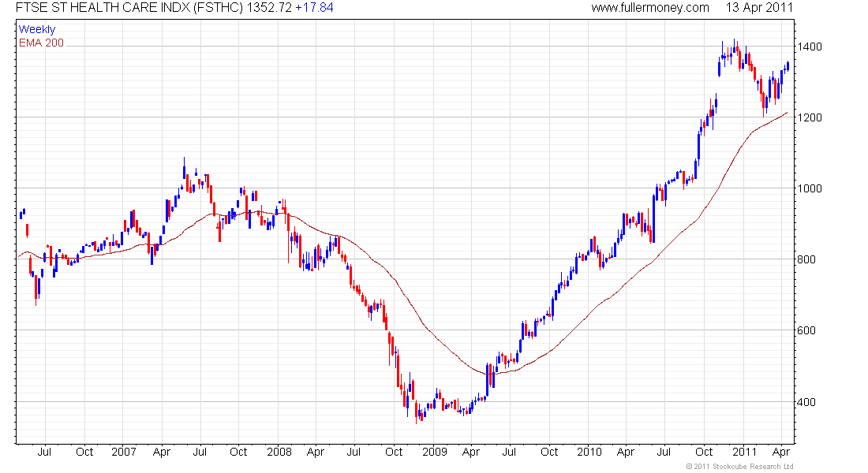Click the 2011 year label on time axis
868x473 pixels.
coord(744,452)
